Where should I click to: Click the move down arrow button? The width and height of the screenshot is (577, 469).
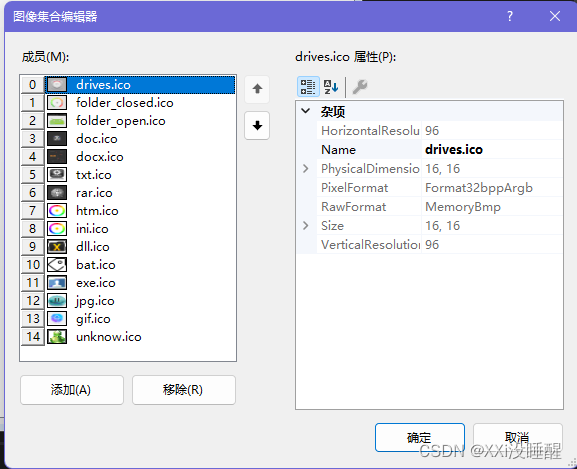pos(257,125)
